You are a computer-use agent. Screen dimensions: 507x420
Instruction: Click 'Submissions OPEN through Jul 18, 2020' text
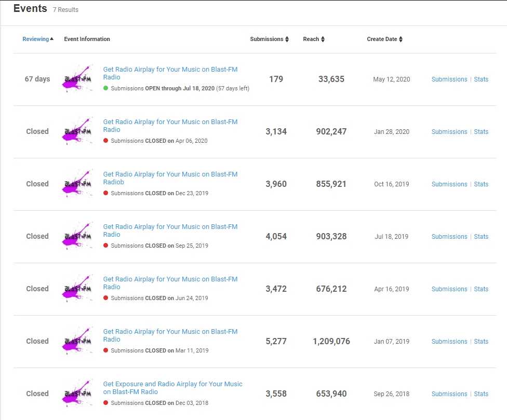tap(163, 88)
